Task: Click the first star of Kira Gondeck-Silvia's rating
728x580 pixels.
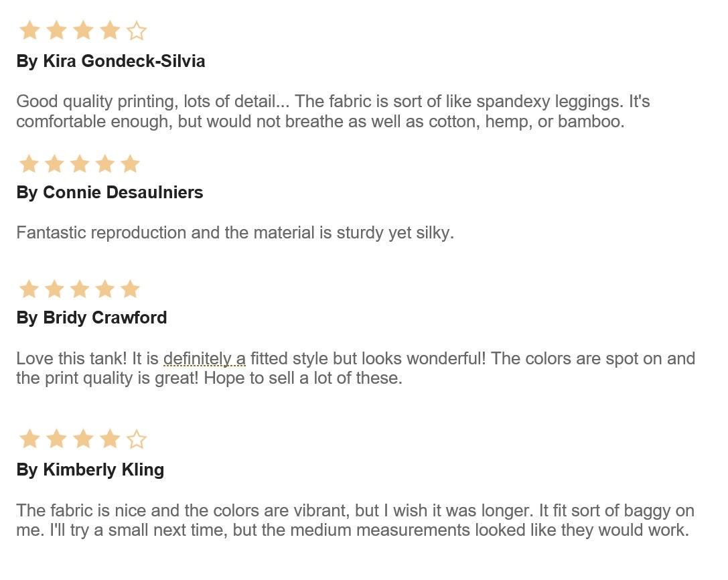Action: click(29, 31)
